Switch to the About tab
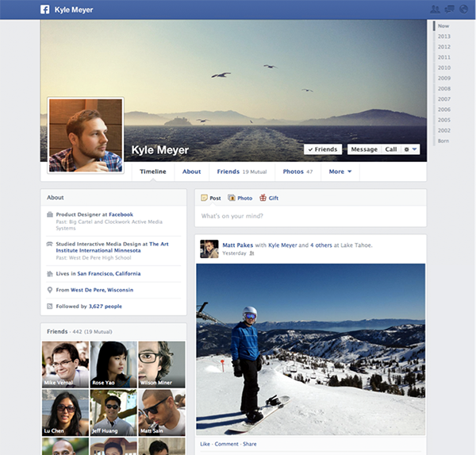 pyautogui.click(x=191, y=172)
